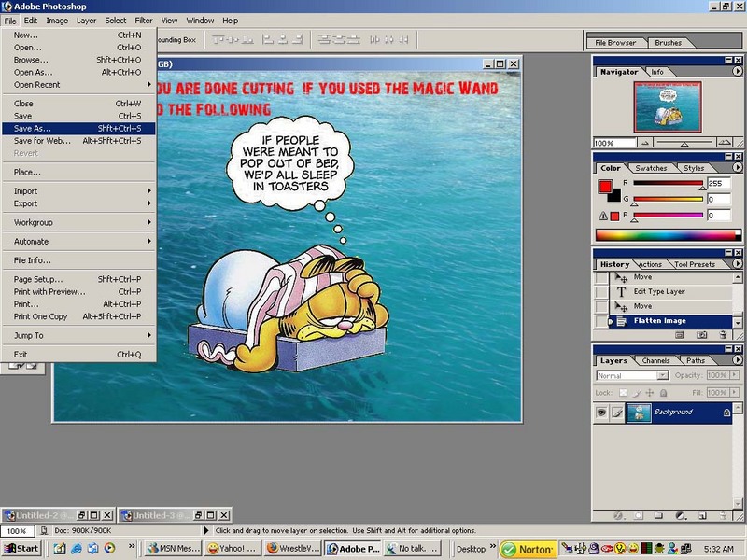Toggle the Background layer visibility eye

[601, 413]
